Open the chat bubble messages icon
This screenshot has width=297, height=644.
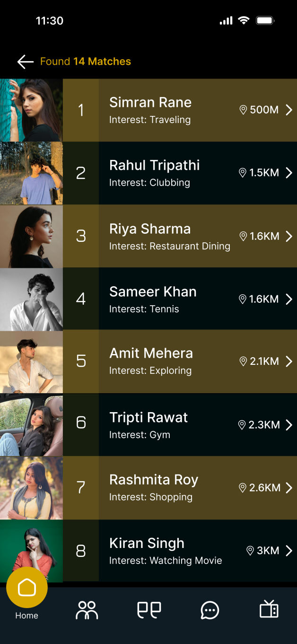pos(210,610)
